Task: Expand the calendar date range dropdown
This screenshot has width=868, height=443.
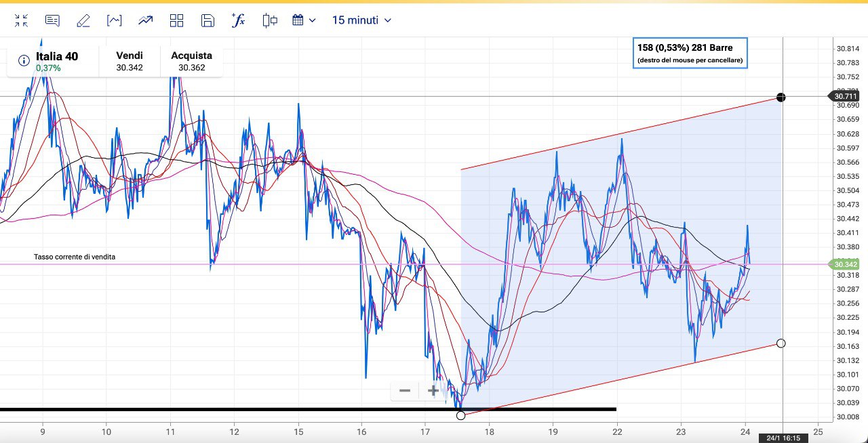Action: 304,20
